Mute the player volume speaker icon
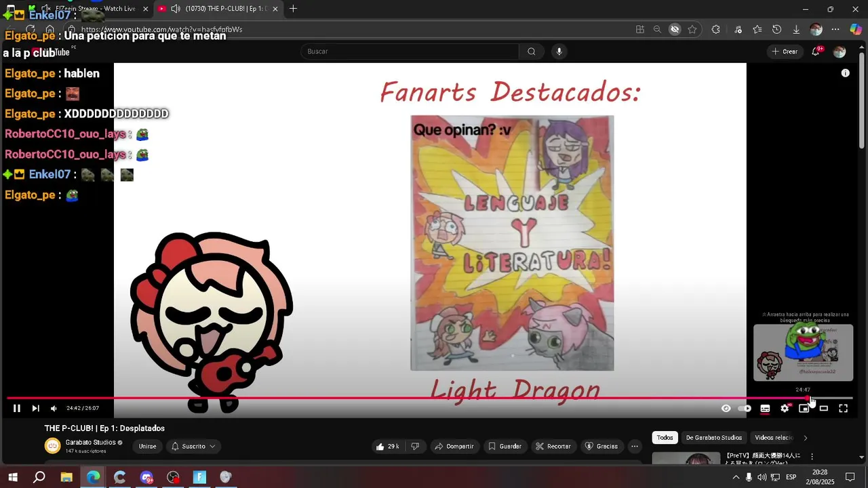868x488 pixels. pyautogui.click(x=54, y=408)
